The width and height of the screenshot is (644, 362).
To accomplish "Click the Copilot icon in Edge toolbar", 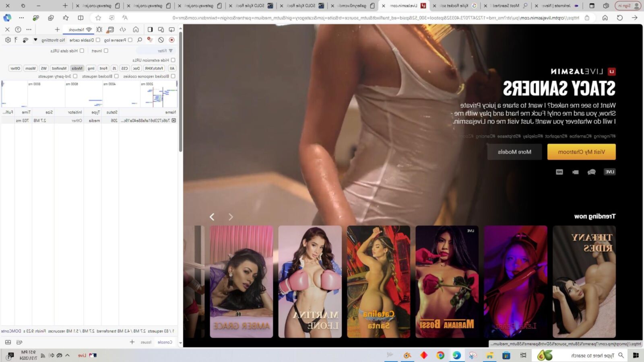I will coord(7,18).
